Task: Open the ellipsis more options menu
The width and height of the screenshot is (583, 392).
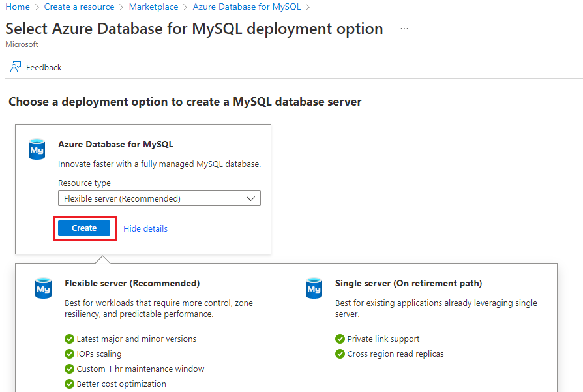Action: [x=404, y=29]
